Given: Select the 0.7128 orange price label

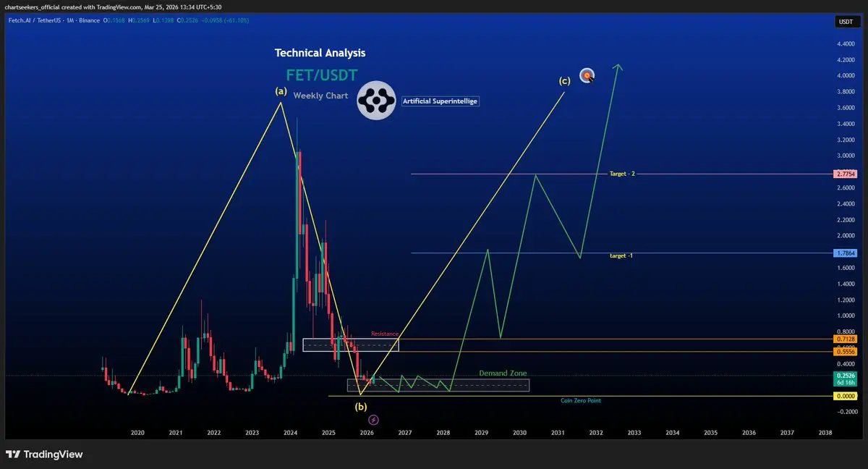Looking at the screenshot, I should coord(845,339).
